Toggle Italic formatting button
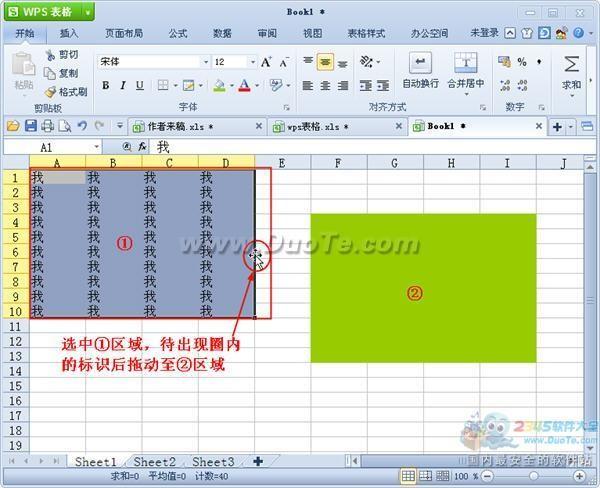The width and height of the screenshot is (600, 488). [123, 85]
